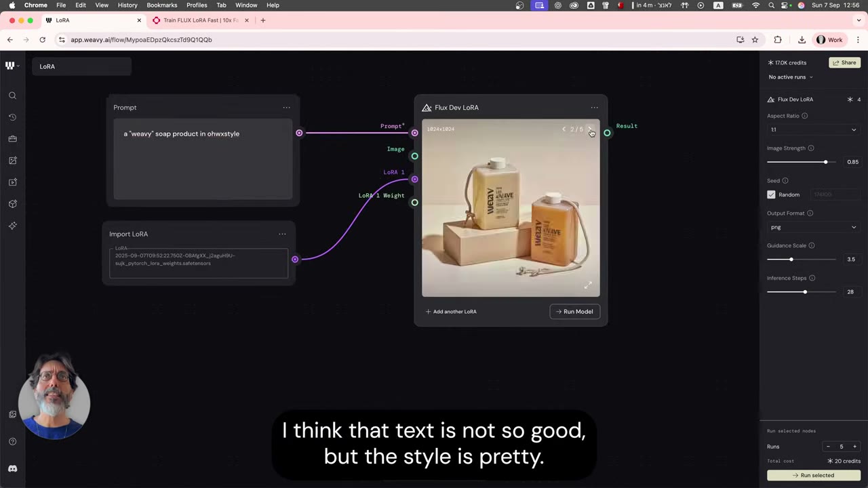Toggle the Random seed checkbox
This screenshot has width=868, height=488.
[771, 195]
